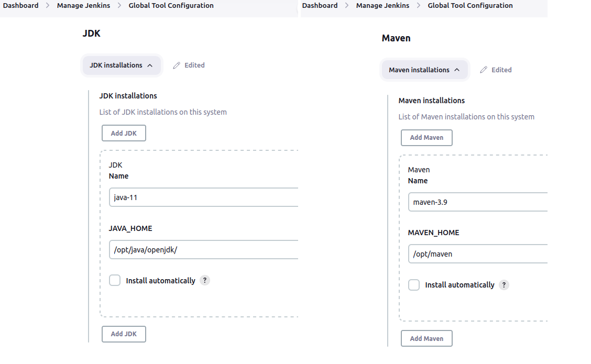This screenshot has width=591, height=364.
Task: Go to Manage Jenkins breadcrumb on left
Action: pos(84,6)
